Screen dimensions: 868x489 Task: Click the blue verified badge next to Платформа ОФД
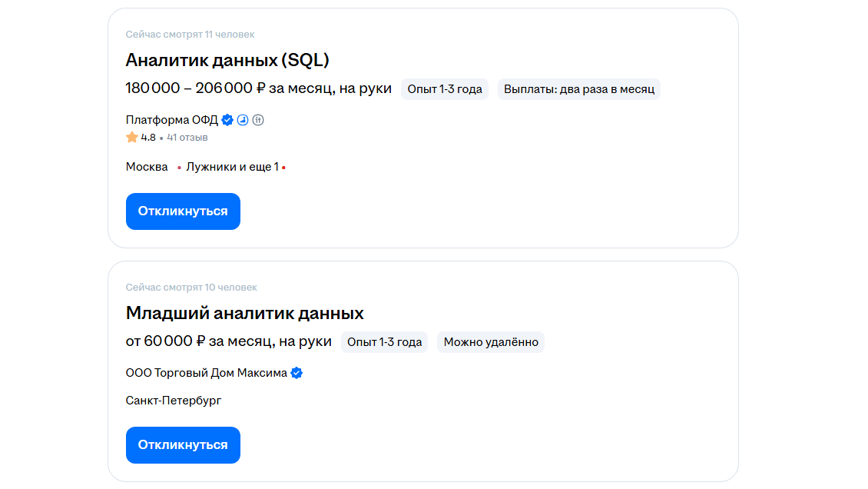click(x=227, y=120)
